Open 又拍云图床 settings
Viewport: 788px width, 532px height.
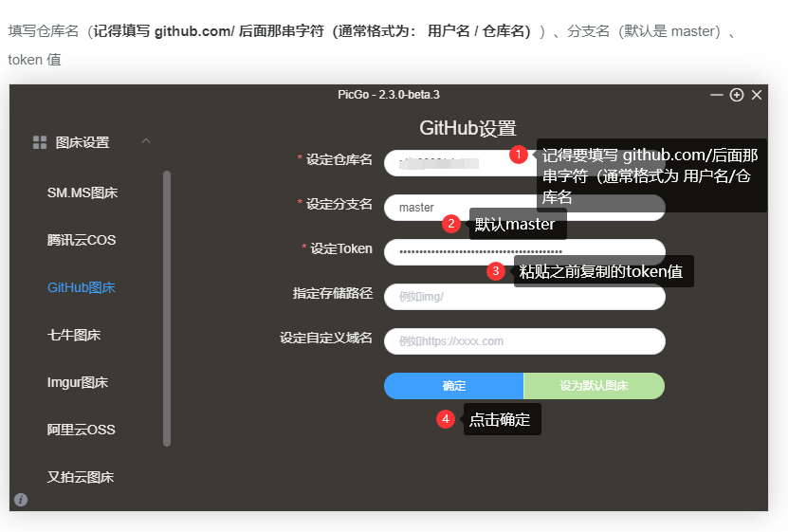(x=81, y=477)
